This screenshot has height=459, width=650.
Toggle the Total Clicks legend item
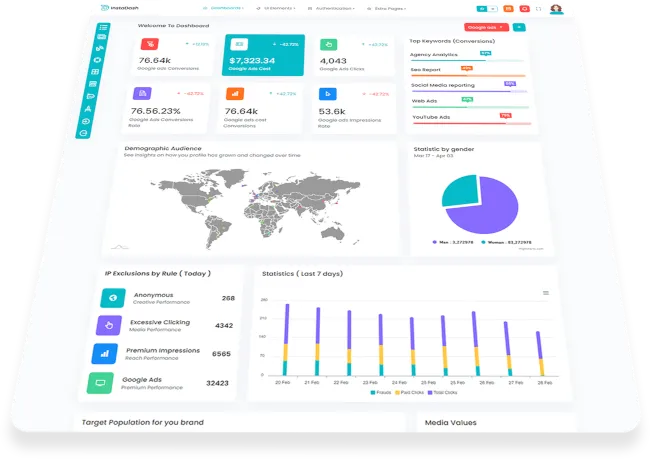point(442,392)
